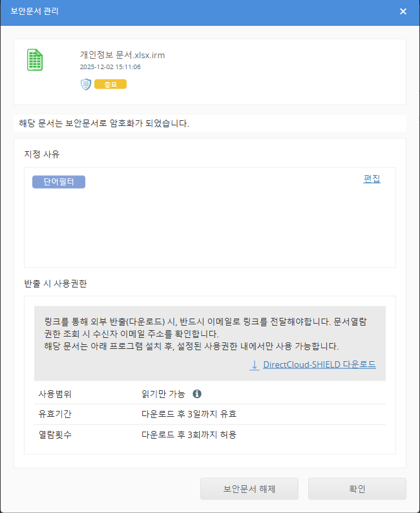This screenshot has height=513, width=420.
Task: Open the DirectCloud-SHIELD 다운로드 link
Action: tap(319, 365)
